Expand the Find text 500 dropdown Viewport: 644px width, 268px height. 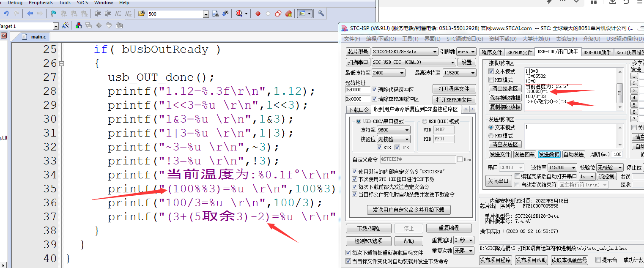pyautogui.click(x=206, y=14)
